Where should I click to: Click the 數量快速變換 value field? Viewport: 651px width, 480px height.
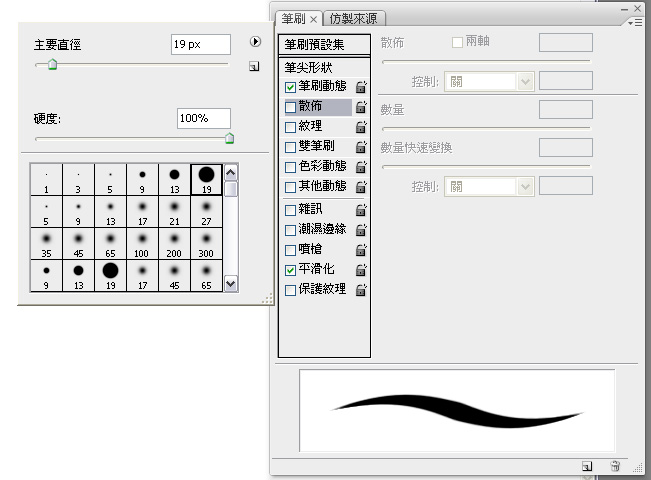[566, 147]
